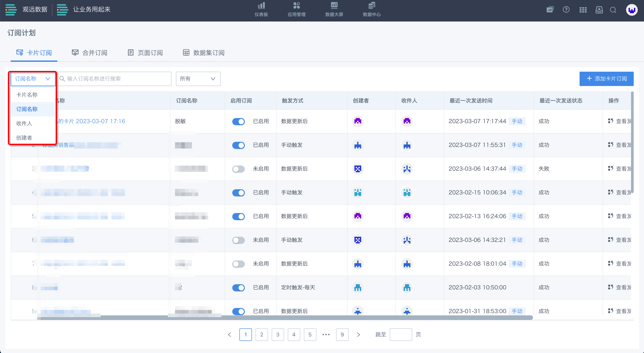Viewport: 644px width, 353px height.
Task: Click recipient avatar in 脱敏 row
Action: point(407,121)
